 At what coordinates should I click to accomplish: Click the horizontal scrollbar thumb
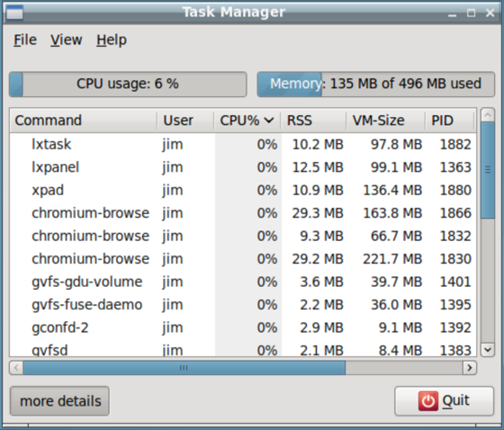click(184, 368)
